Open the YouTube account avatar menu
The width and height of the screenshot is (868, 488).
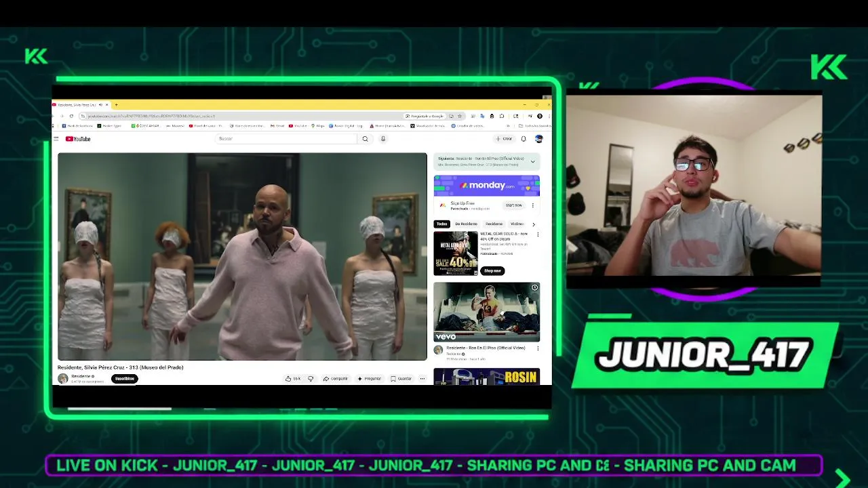pos(539,139)
